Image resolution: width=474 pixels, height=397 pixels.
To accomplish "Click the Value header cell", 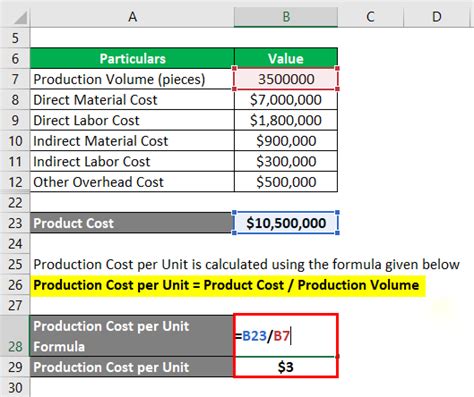I will 286,59.
